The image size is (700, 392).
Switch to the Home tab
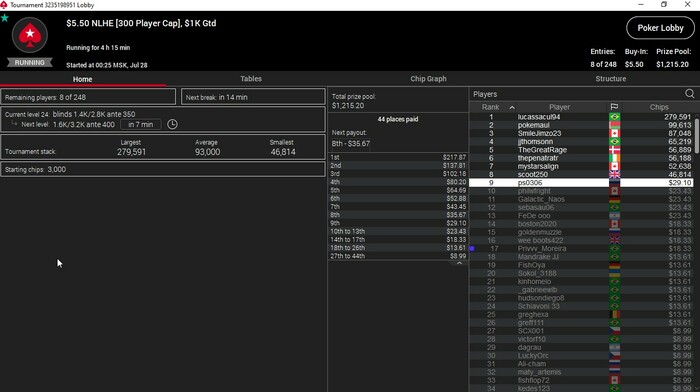pos(83,79)
